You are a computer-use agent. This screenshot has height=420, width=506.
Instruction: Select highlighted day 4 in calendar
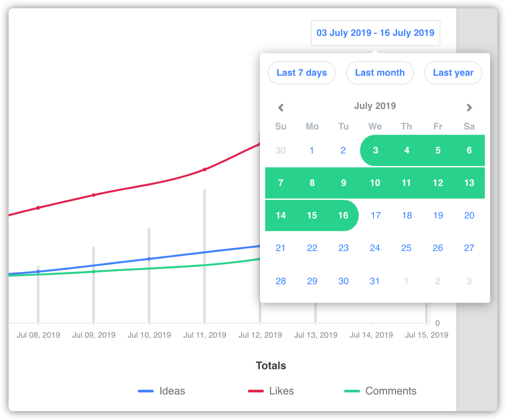(x=407, y=150)
